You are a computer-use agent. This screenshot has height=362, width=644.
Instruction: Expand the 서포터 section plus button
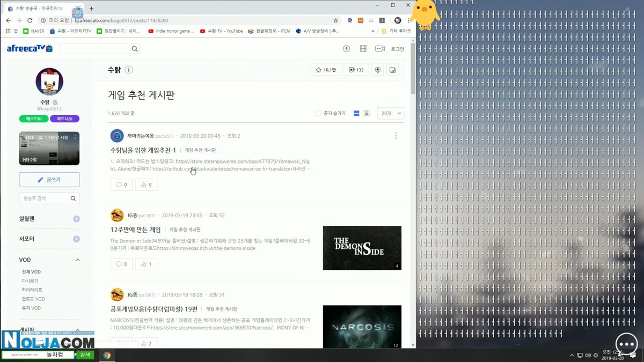[76, 239]
